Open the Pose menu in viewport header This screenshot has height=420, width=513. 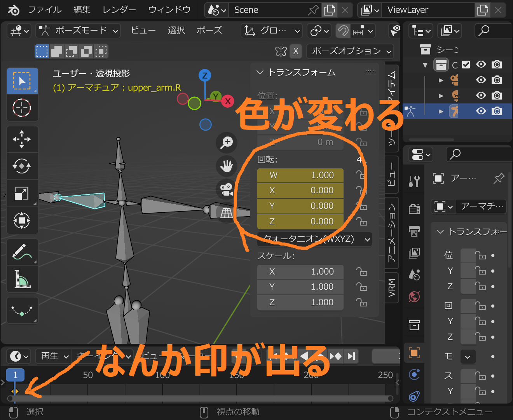tap(209, 31)
